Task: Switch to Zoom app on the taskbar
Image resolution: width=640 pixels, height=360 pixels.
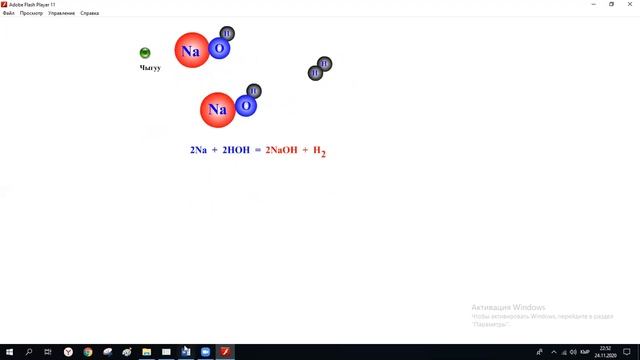Action: point(205,352)
